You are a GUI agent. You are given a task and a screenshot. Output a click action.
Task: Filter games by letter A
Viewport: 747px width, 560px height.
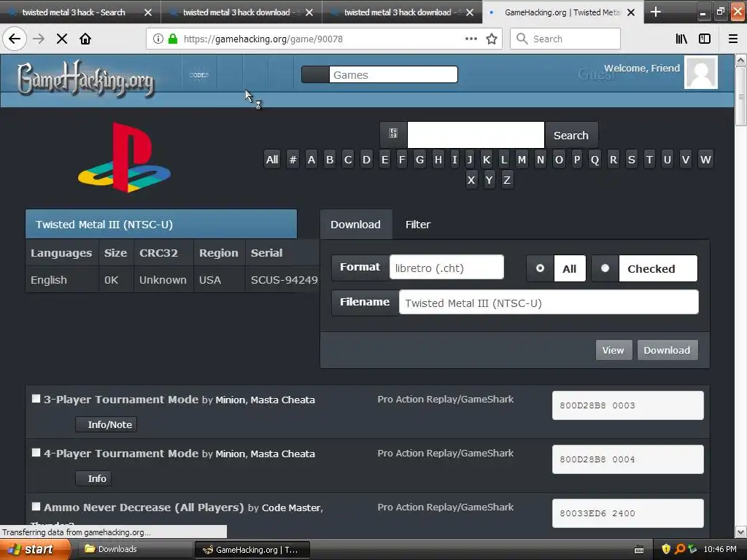point(311,160)
